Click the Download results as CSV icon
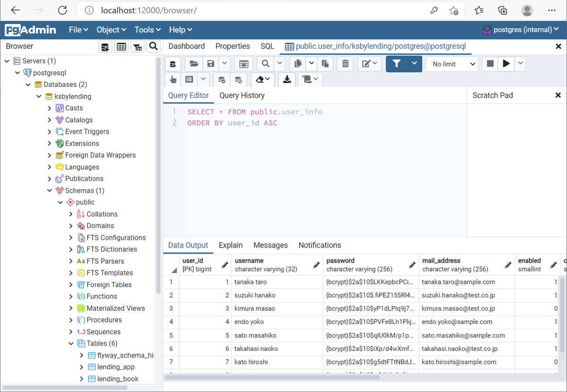 coord(287,79)
